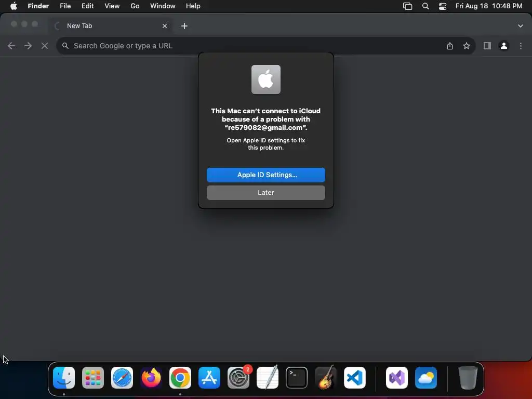Screen dimensions: 532x399
Task: Go back in browser history
Action: 11,46
